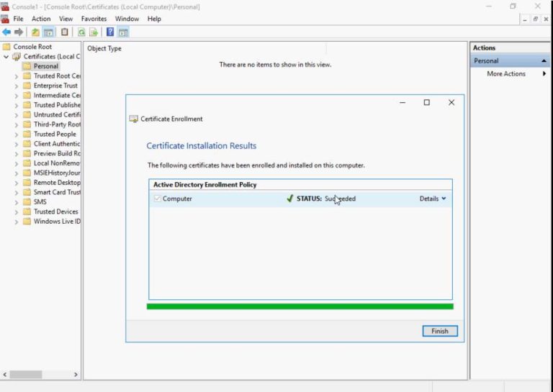
Task: Click the STATUS: Succeeded text
Action: pyautogui.click(x=326, y=199)
